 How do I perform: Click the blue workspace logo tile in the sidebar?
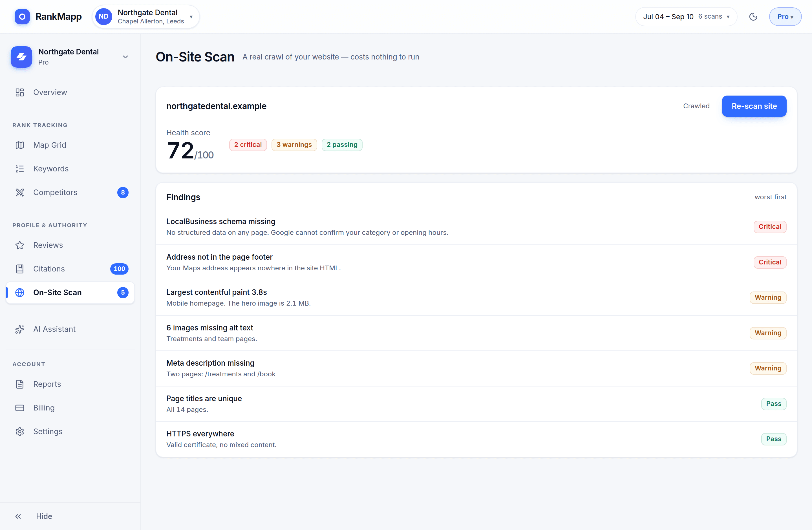click(x=21, y=57)
